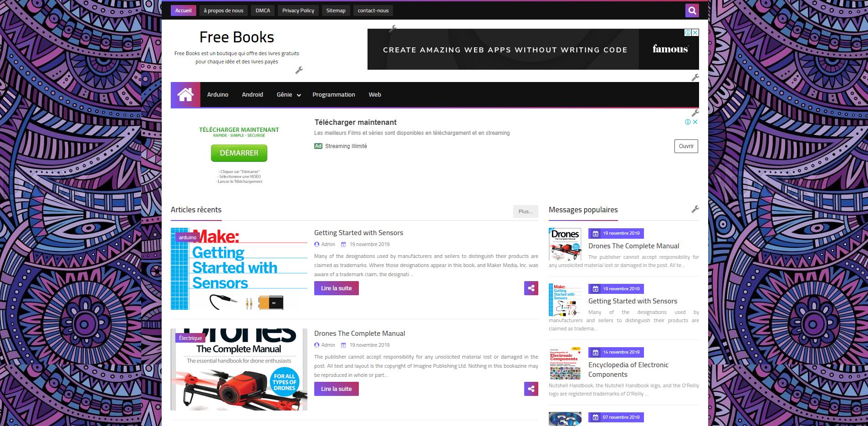Click the search magnifier icon
868x426 pixels.
692,10
